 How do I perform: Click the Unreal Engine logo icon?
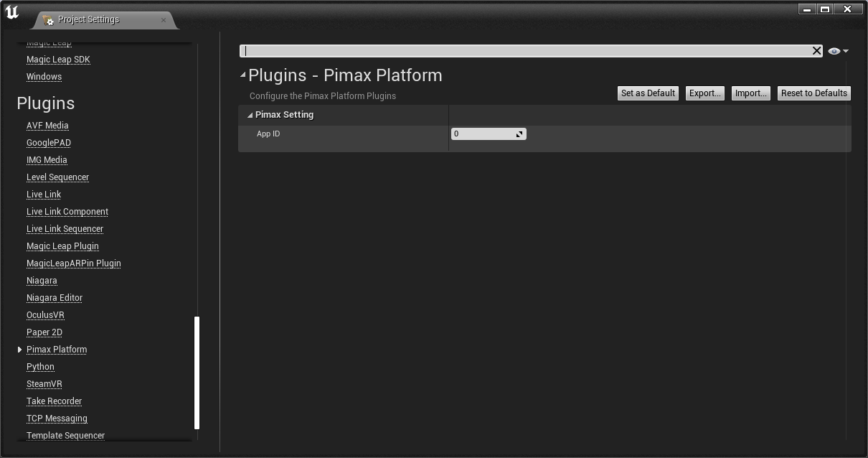[x=11, y=12]
